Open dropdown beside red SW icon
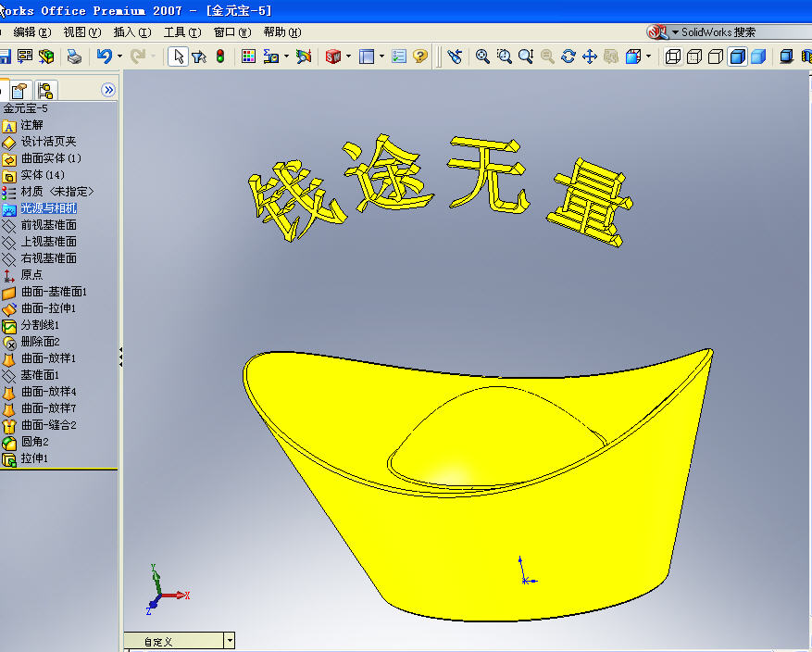 [348, 56]
